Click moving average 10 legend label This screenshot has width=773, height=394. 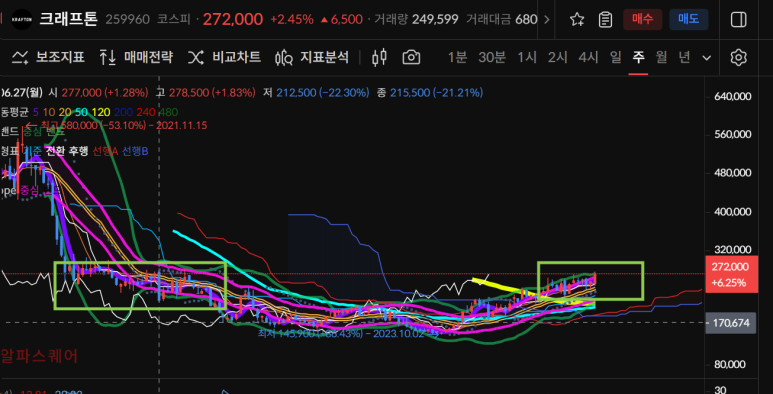click(48, 112)
